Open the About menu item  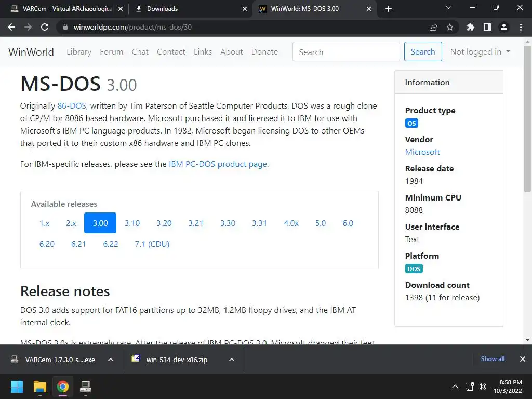point(232,52)
